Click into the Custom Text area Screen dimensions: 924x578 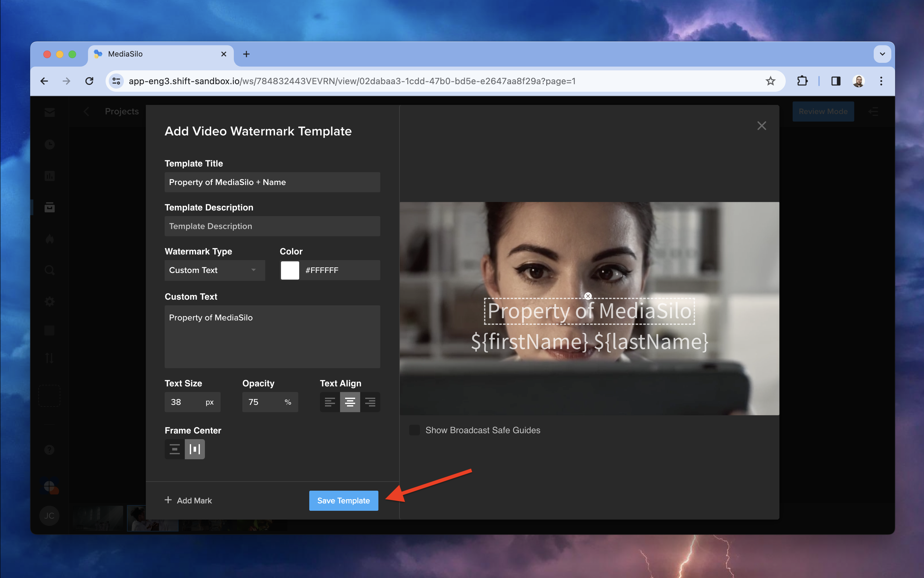pyautogui.click(x=272, y=336)
